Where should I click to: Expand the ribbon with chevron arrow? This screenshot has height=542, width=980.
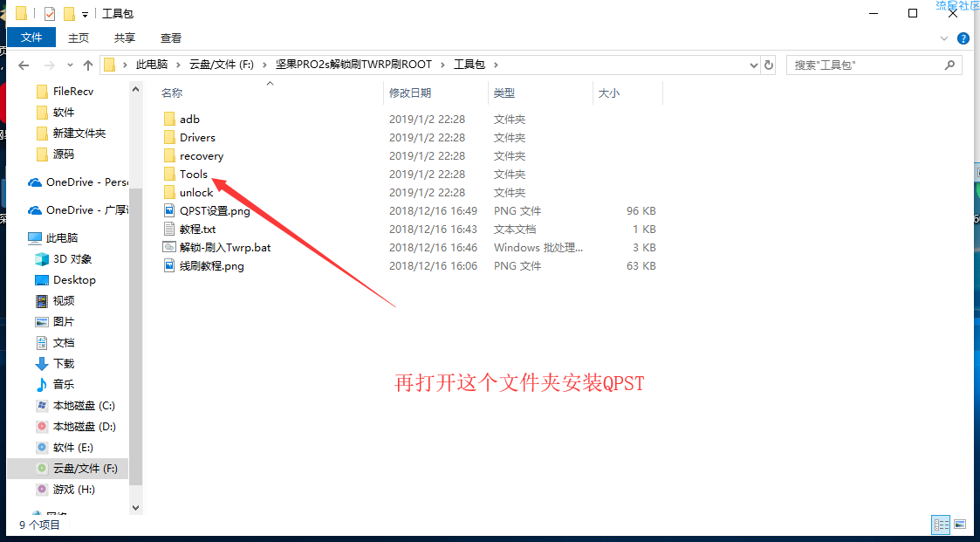(944, 38)
